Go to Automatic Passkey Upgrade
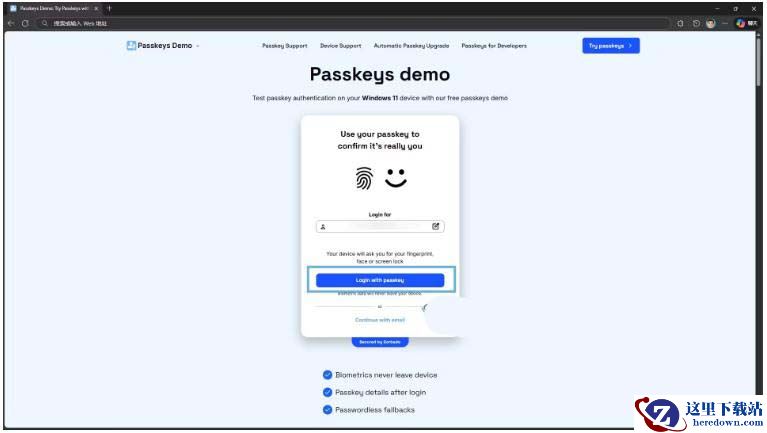 [x=411, y=46]
